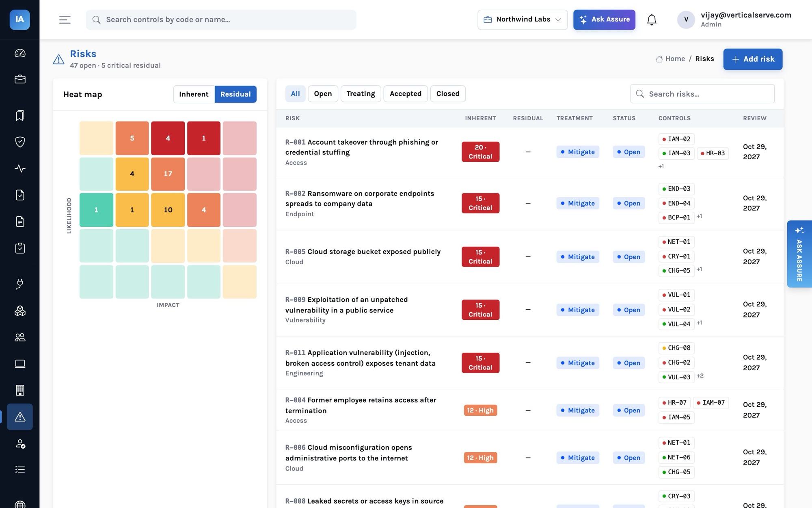Open the shield check icon in sidebar

[20, 142]
